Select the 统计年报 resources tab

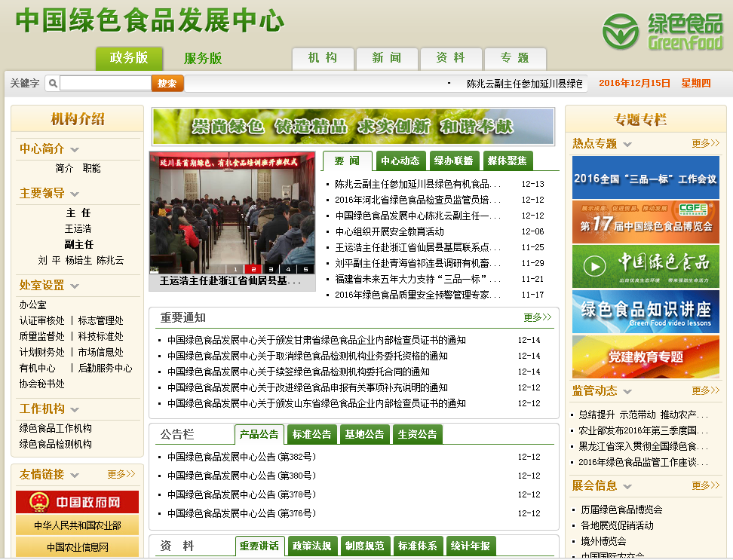click(x=471, y=546)
